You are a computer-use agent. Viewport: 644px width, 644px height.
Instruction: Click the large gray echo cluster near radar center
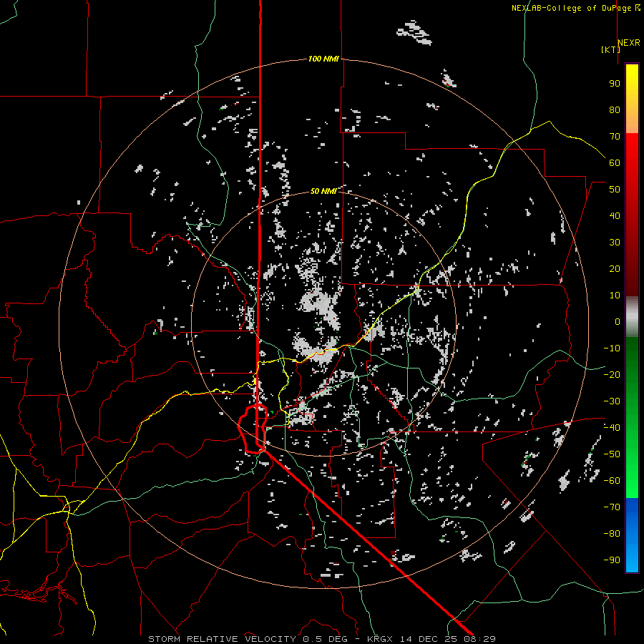[320, 305]
